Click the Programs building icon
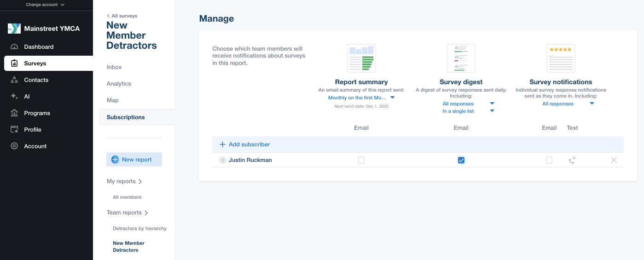The width and height of the screenshot is (644, 260). [14, 113]
